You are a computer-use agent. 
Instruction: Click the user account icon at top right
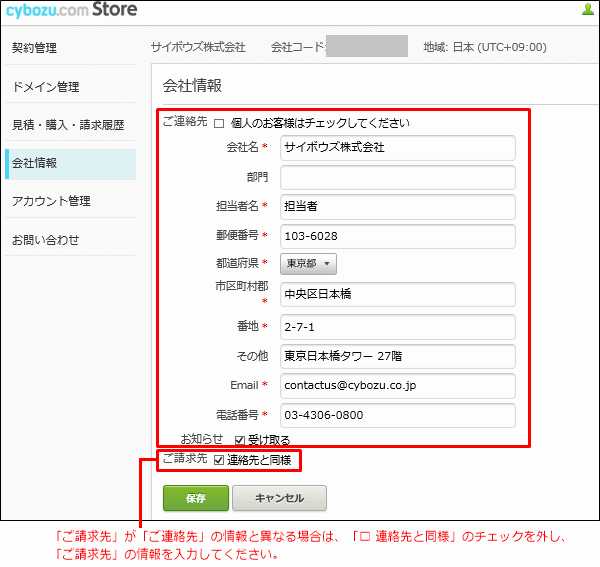pos(587,11)
